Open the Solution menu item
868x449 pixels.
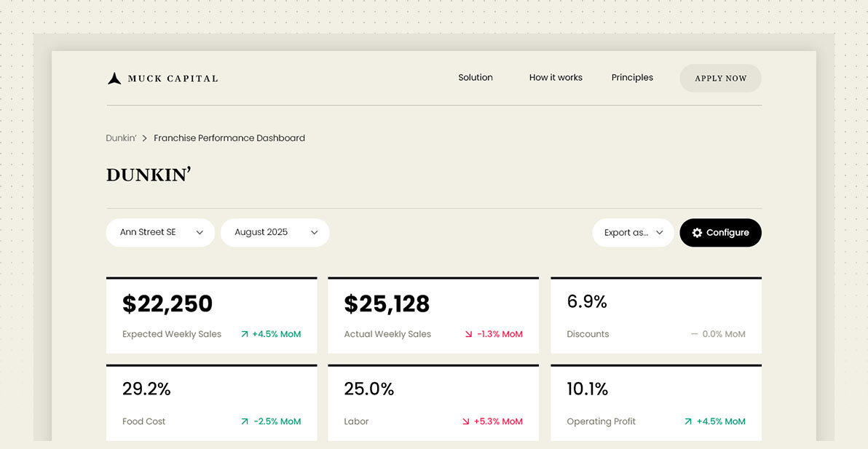[x=476, y=77]
